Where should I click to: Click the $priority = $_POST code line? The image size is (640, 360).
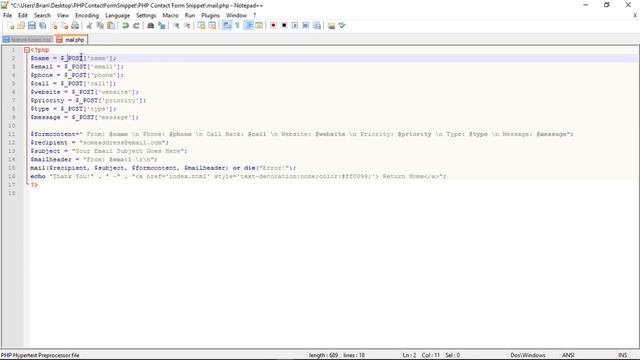88,100
